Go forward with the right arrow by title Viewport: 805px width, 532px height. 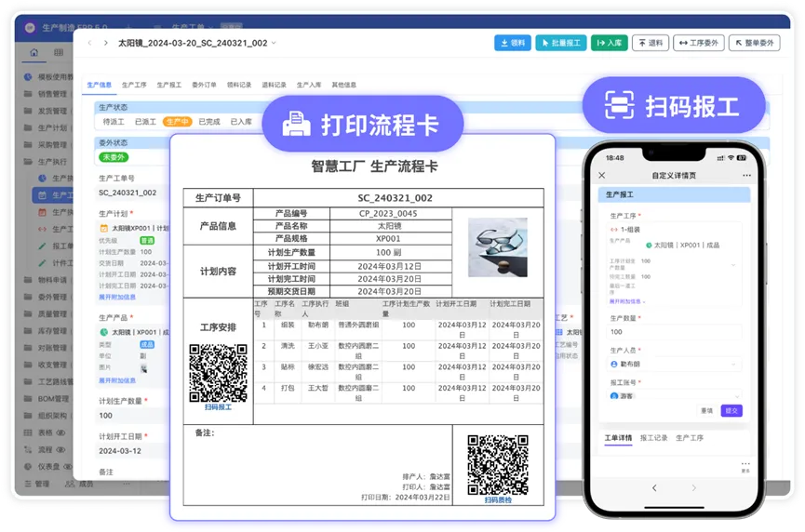pyautogui.click(x=106, y=43)
